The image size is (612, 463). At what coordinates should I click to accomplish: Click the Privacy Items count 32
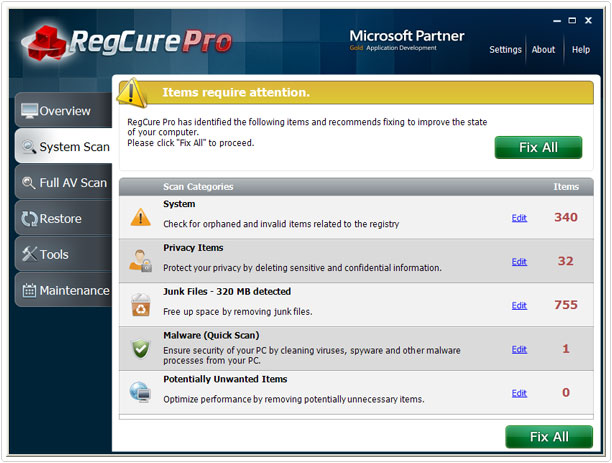coord(566,261)
